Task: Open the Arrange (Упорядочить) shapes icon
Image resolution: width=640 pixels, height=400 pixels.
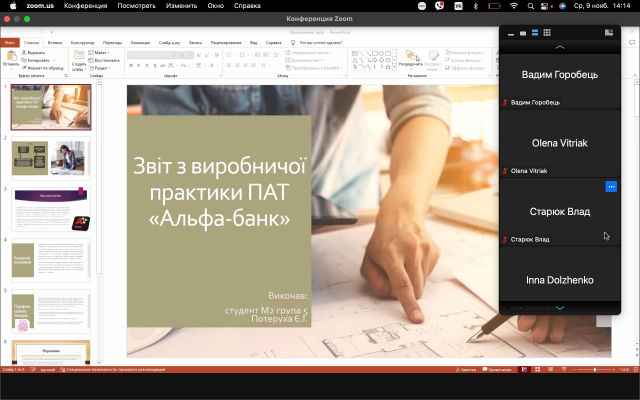Action: [411, 56]
